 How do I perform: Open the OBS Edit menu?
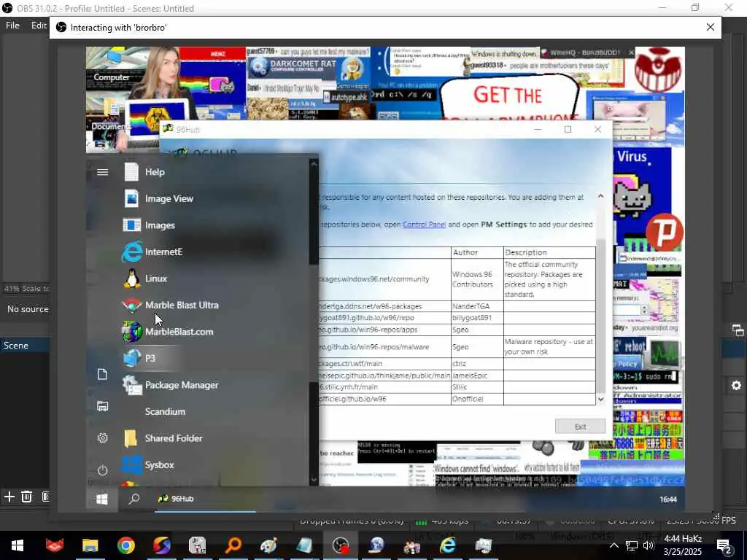pos(39,26)
